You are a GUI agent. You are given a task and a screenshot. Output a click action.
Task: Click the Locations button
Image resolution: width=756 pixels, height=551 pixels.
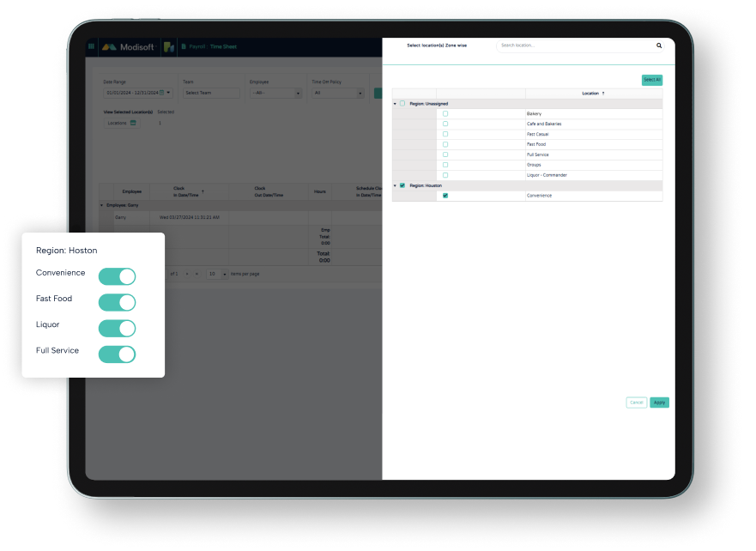click(122, 123)
